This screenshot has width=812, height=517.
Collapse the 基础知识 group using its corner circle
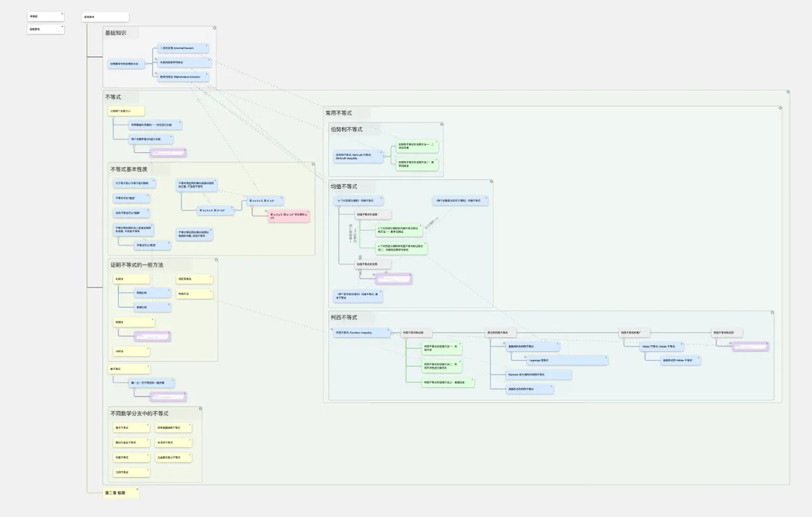point(215,28)
